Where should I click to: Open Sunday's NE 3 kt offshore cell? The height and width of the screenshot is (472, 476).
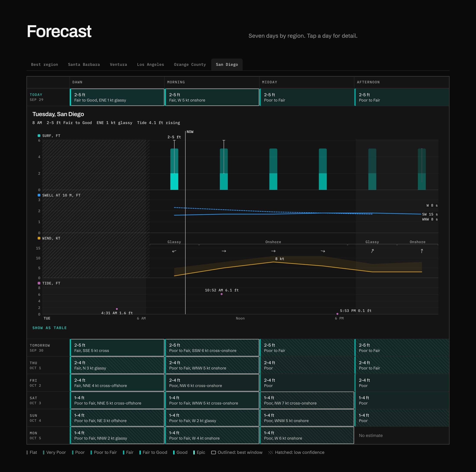[x=117, y=418]
